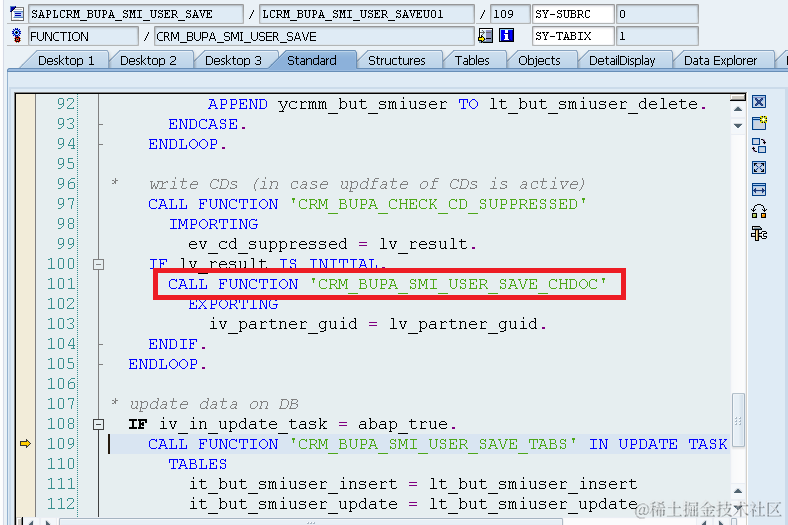Click lt_but_smiuser_delete on line 92

click(594, 104)
